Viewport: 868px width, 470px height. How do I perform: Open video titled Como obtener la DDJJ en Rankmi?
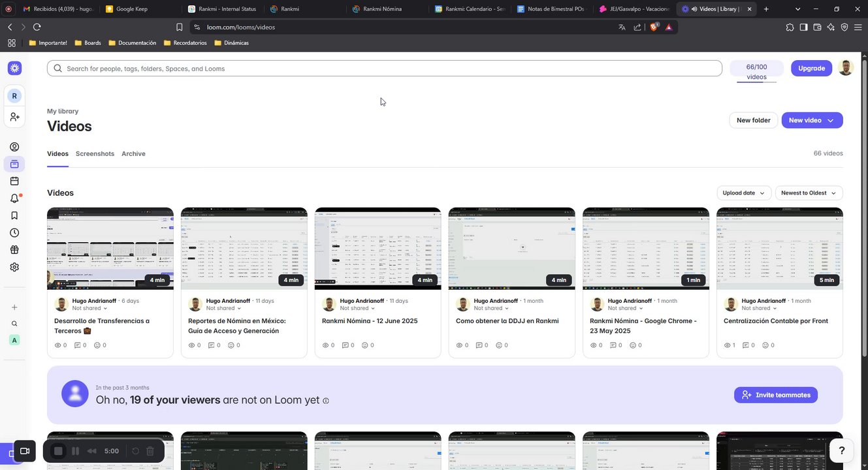pos(507,321)
